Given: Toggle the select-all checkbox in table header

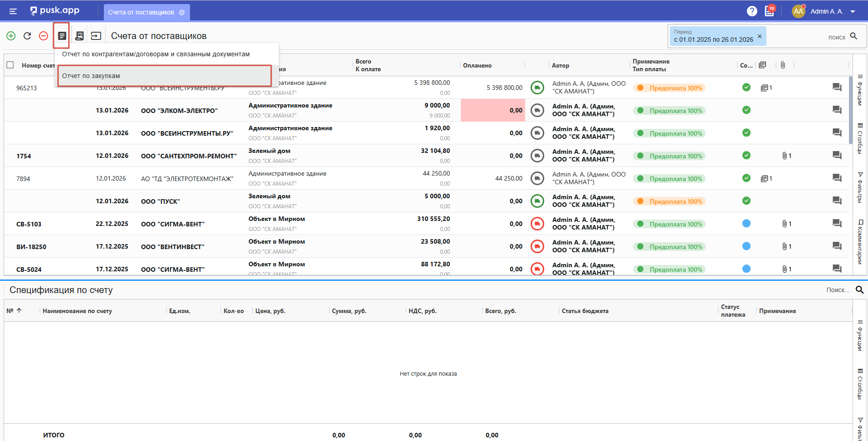Looking at the screenshot, I should [x=10, y=65].
